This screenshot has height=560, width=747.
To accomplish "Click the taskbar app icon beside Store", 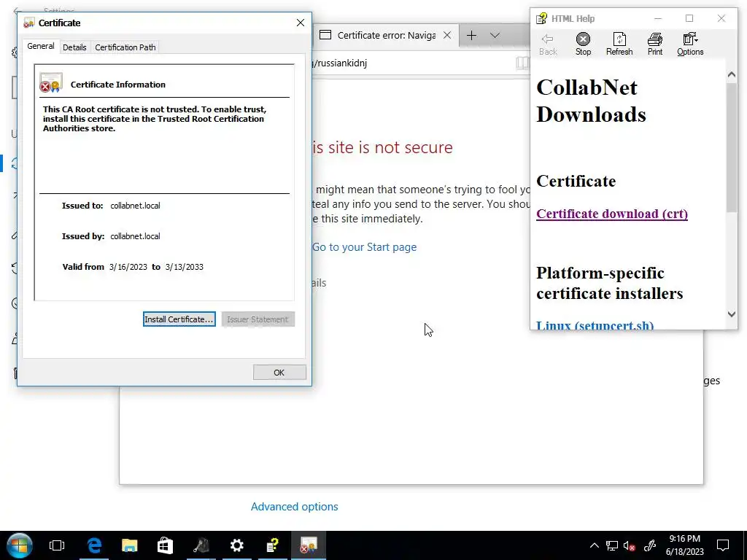I will point(201,545).
